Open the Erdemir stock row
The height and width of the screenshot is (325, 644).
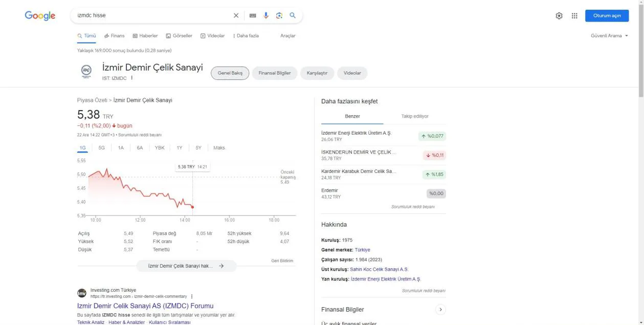coord(384,193)
